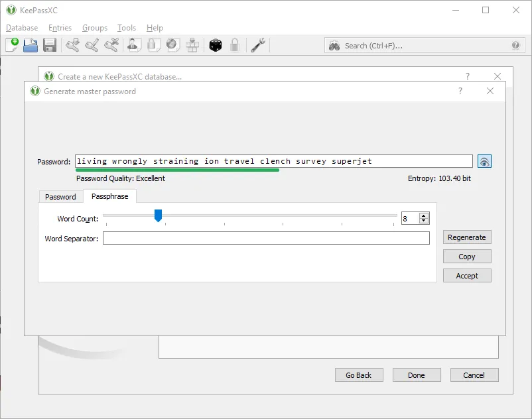The image size is (532, 419).
Task: Select the Passphrase tab
Action: pyautogui.click(x=109, y=196)
